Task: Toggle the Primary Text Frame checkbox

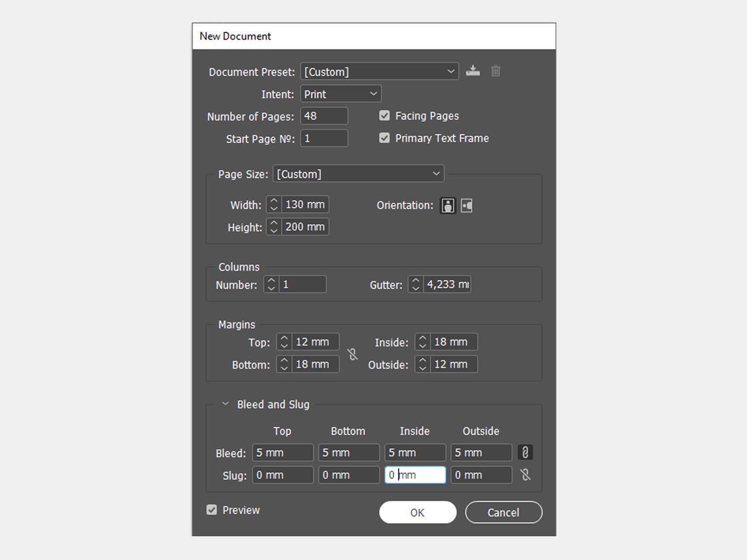Action: [x=384, y=138]
